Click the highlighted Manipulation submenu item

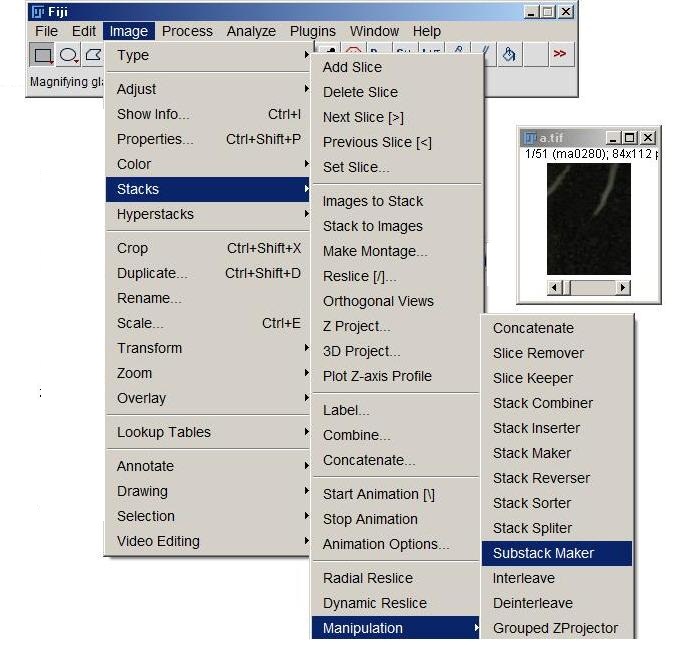[x=396, y=628]
